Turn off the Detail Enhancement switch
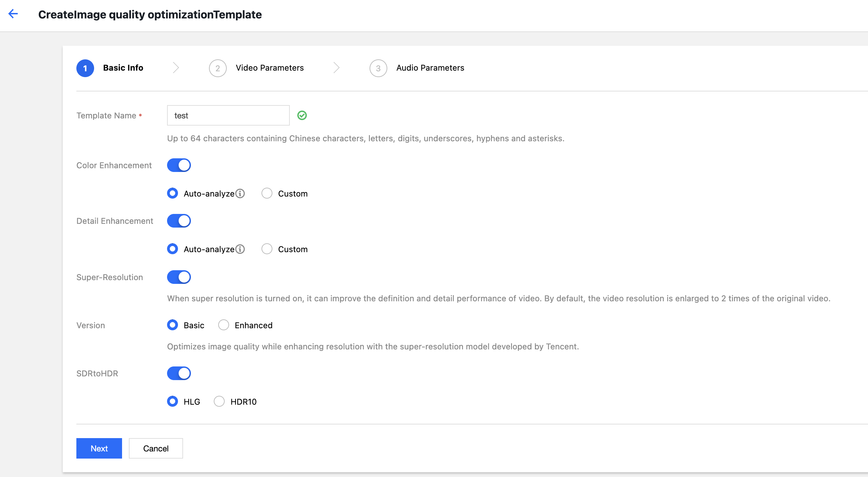Viewport: 868px width, 477px height. coord(179,221)
